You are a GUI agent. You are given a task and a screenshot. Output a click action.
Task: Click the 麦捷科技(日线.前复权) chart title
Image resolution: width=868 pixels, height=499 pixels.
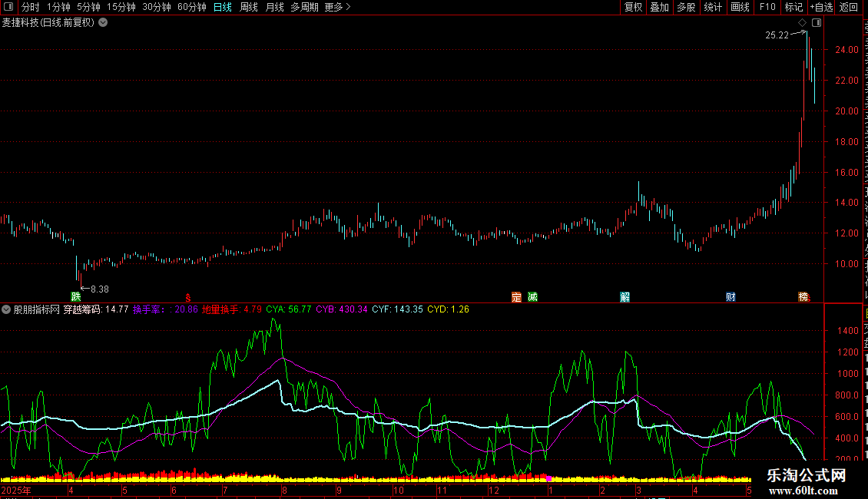click(48, 23)
